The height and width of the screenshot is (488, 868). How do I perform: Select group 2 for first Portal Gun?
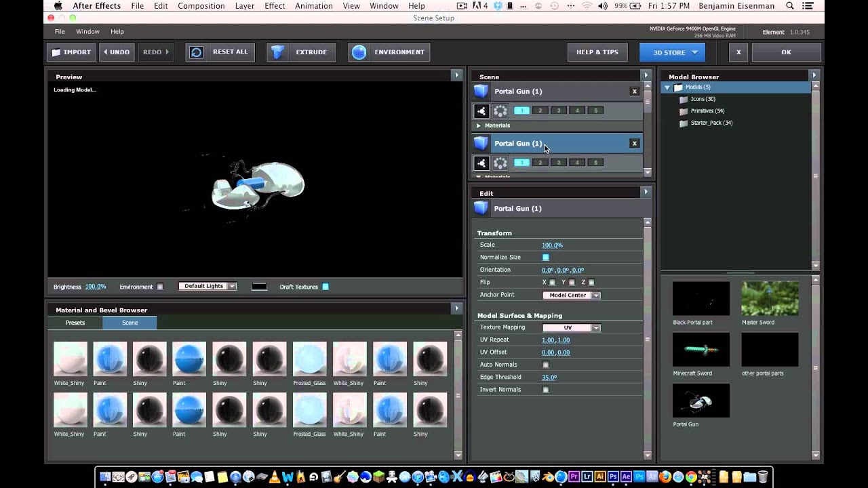(x=540, y=110)
